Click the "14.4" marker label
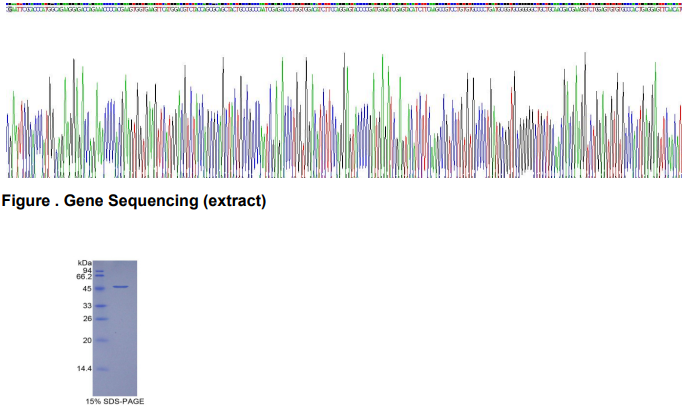The width and height of the screenshot is (689, 412). (x=84, y=369)
